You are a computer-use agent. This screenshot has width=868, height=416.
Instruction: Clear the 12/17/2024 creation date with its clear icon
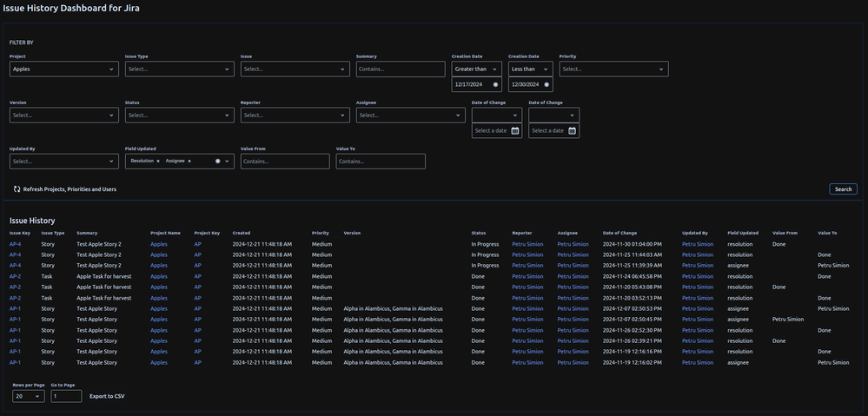495,84
